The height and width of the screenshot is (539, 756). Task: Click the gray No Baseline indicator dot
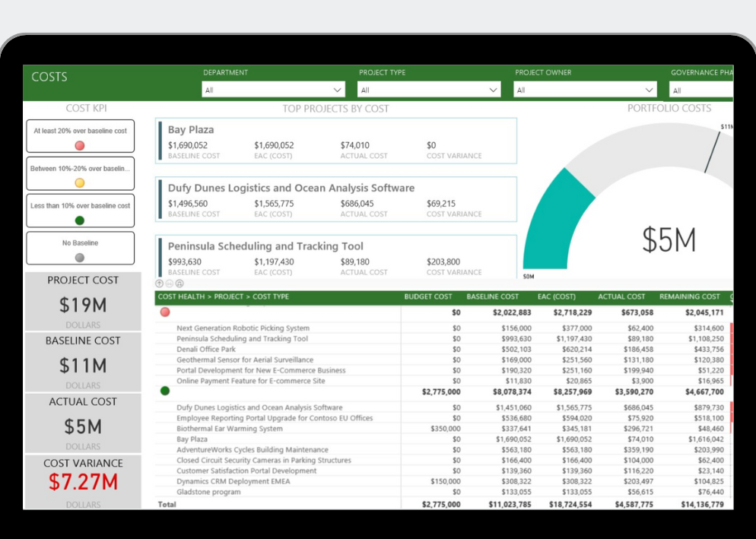tap(80, 258)
